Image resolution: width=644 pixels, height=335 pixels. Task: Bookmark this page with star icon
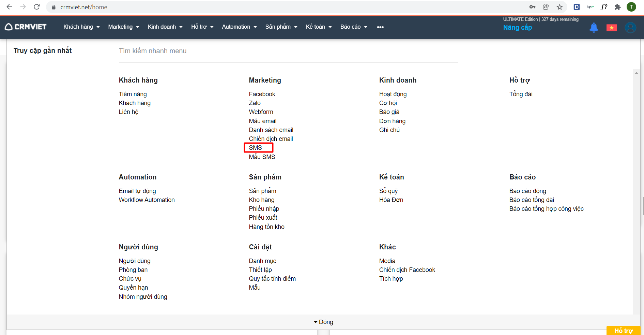click(559, 7)
